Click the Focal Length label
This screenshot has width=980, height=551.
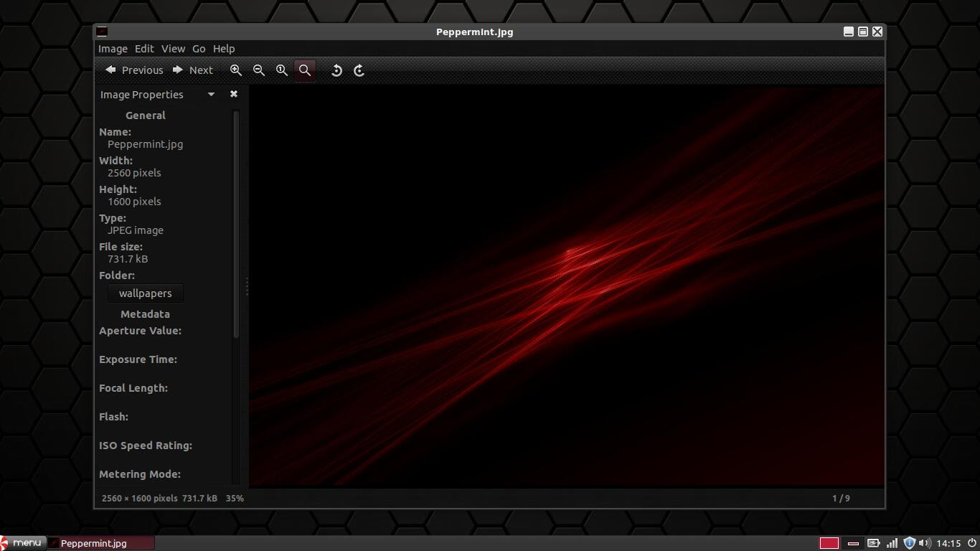click(133, 388)
